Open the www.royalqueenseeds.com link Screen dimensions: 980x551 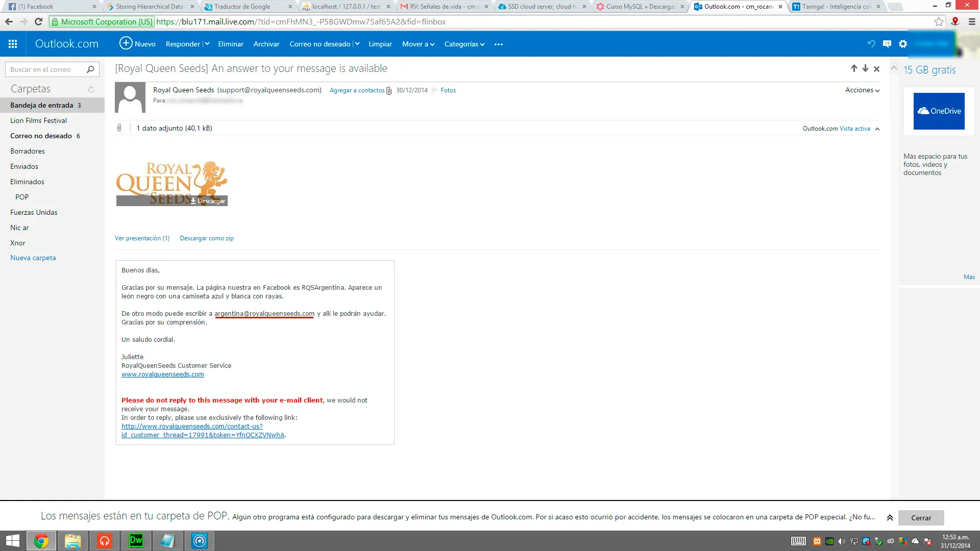(163, 374)
